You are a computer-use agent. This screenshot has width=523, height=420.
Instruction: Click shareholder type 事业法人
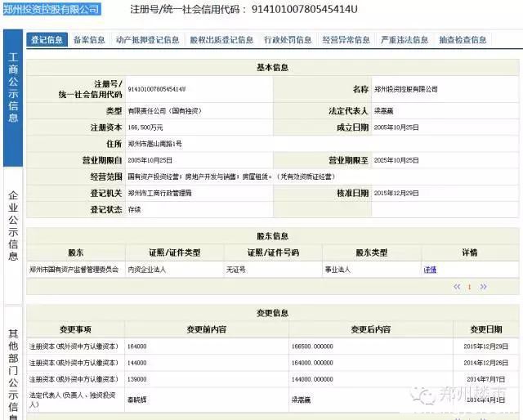[337, 270]
